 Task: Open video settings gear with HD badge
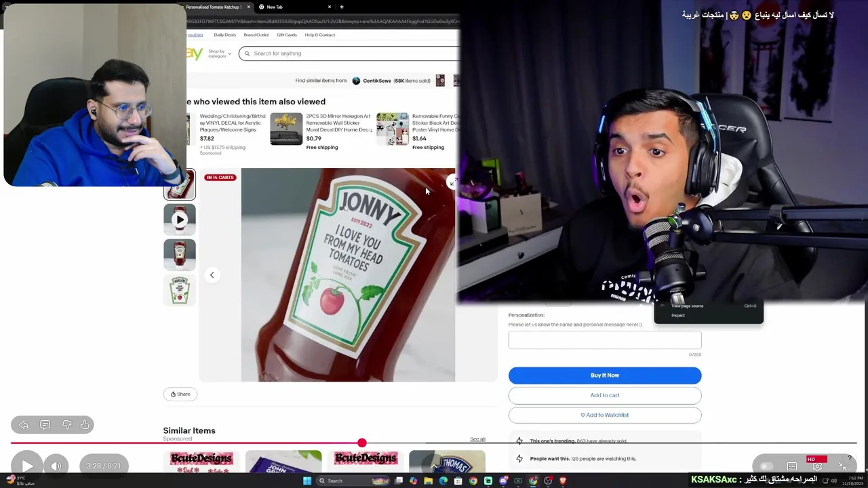click(816, 465)
